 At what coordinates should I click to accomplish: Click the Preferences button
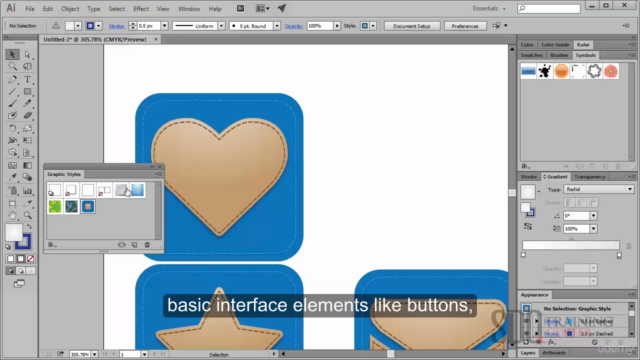coord(465,26)
